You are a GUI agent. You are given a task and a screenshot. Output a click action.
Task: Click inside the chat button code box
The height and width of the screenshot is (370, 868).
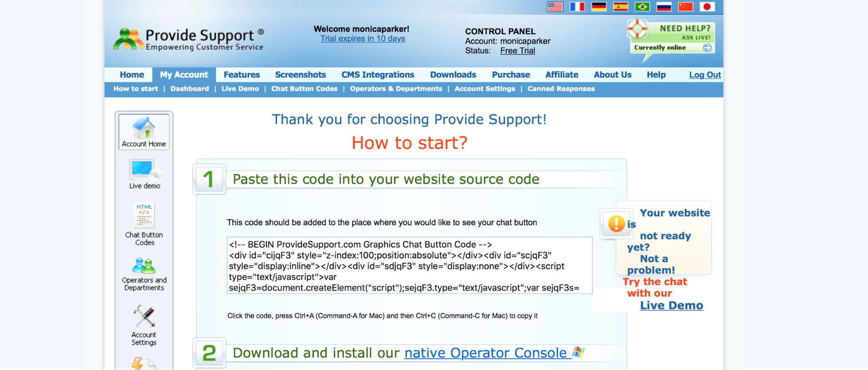pos(409,265)
